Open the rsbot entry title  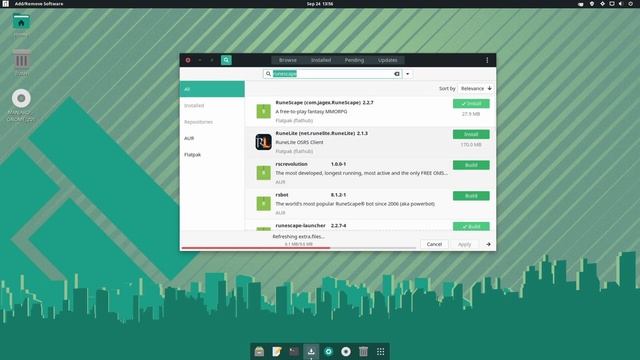[x=282, y=195]
